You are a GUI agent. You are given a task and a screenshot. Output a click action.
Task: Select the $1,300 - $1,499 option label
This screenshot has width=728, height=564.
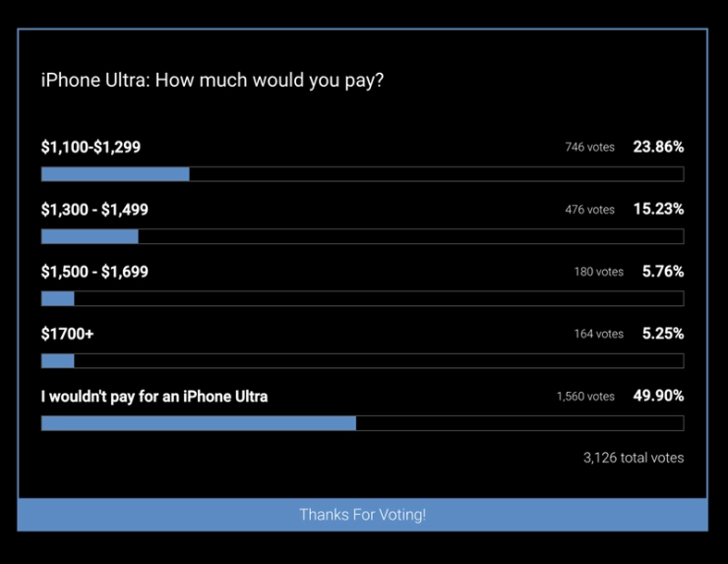(94, 210)
